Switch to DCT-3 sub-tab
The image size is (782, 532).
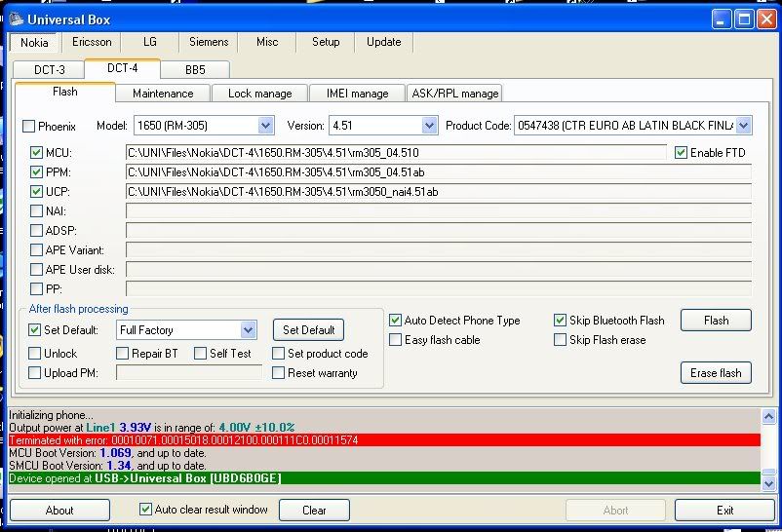coord(50,70)
